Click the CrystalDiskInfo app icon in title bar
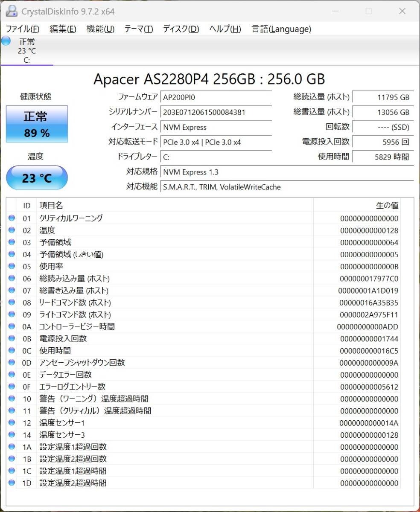The image size is (420, 512). point(12,11)
